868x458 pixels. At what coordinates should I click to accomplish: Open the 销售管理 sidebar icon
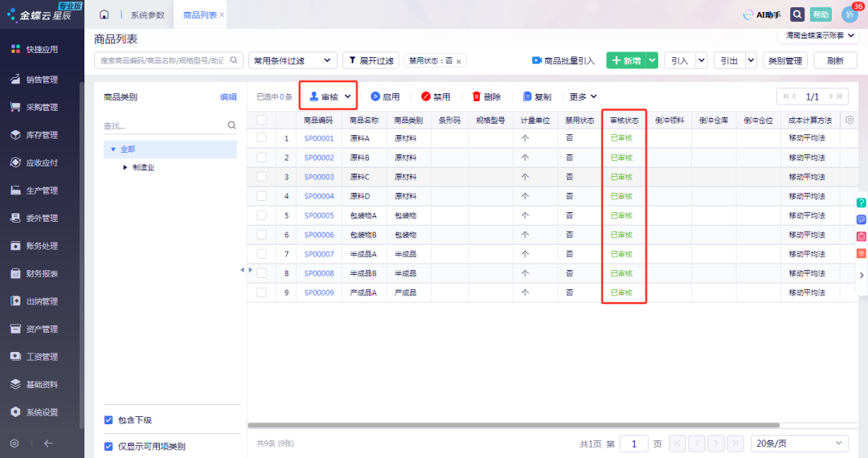15,79
